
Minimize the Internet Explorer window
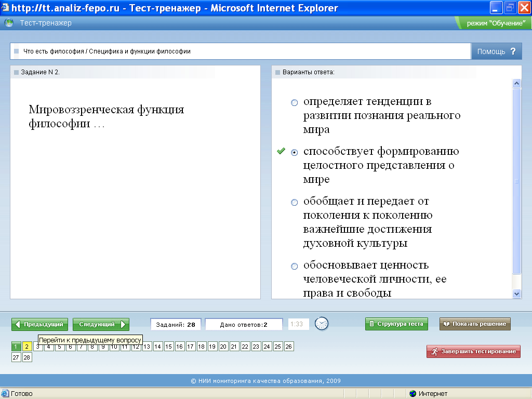tap(496, 8)
